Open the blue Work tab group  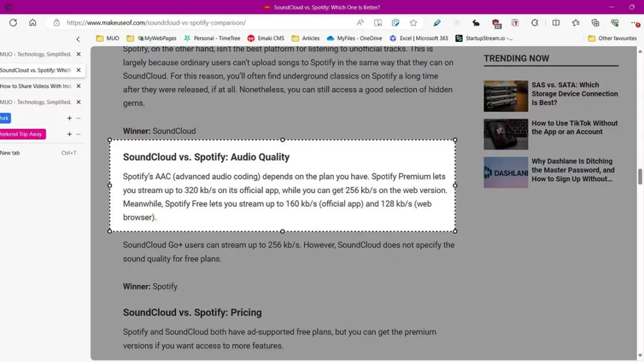5,118
